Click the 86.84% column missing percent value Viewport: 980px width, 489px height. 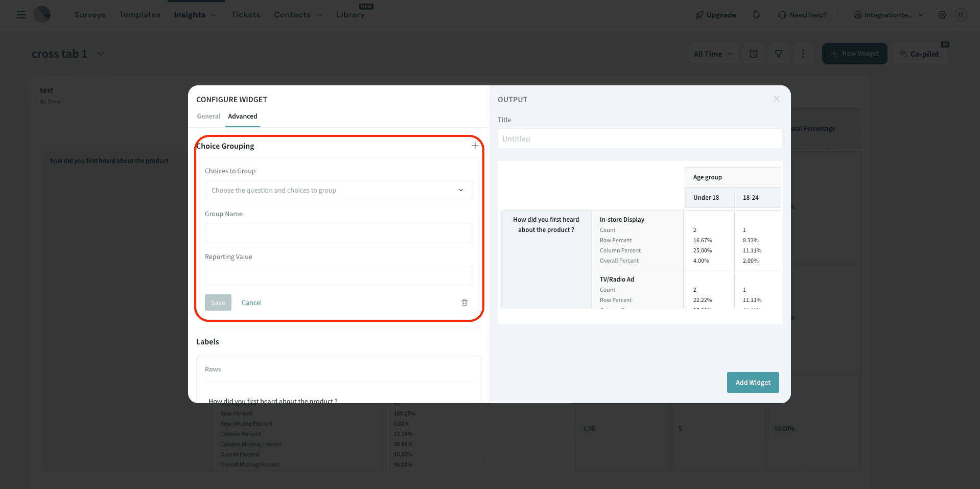click(x=403, y=444)
